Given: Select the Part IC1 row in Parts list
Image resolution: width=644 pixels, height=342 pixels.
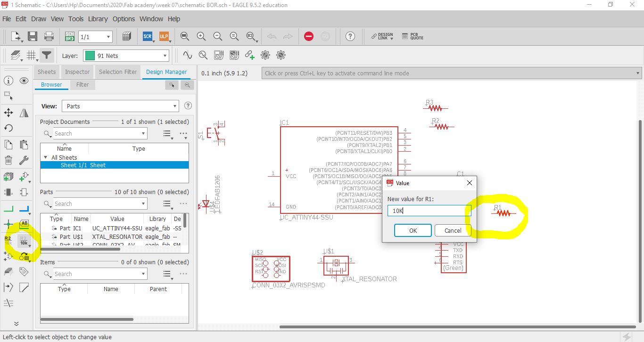Looking at the screenshot, I should 111,228.
